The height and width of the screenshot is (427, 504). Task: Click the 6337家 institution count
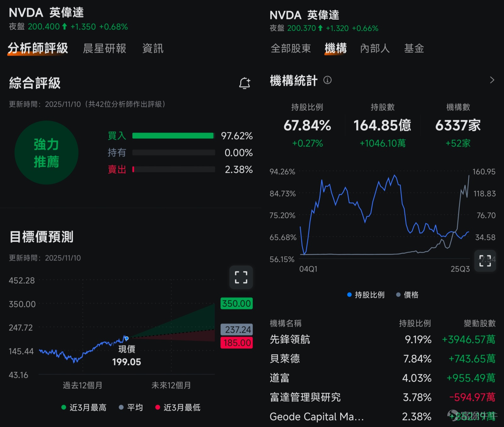click(458, 126)
